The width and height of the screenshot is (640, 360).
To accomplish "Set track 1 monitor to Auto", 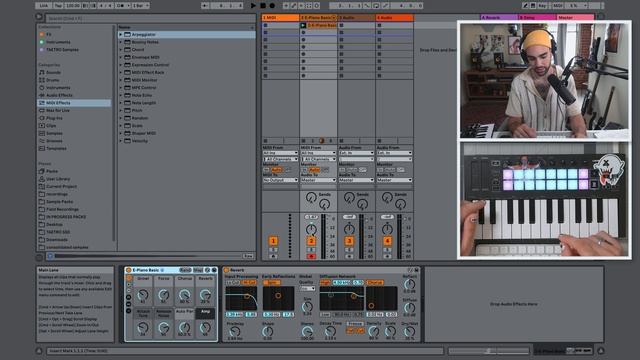I will tap(277, 170).
